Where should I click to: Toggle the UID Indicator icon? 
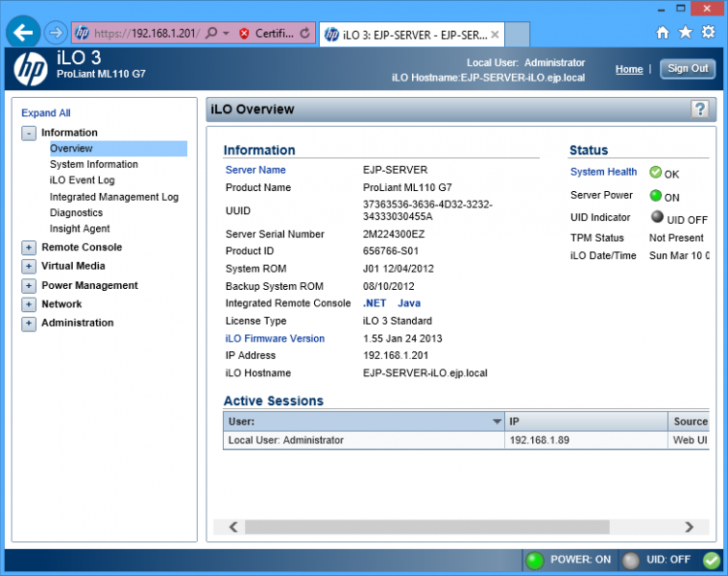click(657, 216)
